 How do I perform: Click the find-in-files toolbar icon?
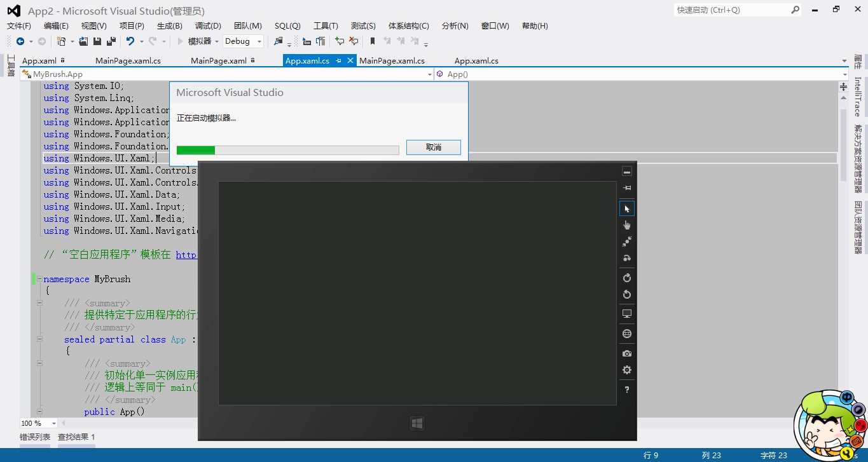279,41
